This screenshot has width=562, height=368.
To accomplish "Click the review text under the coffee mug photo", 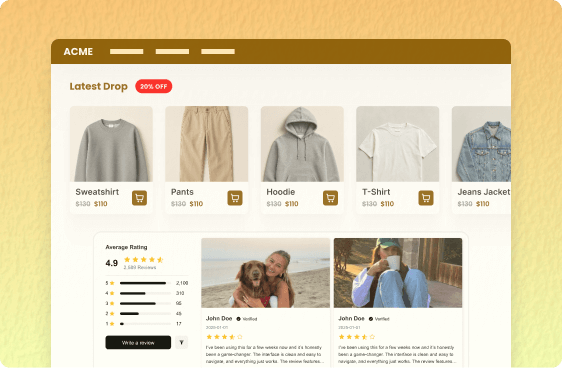I will [397, 354].
